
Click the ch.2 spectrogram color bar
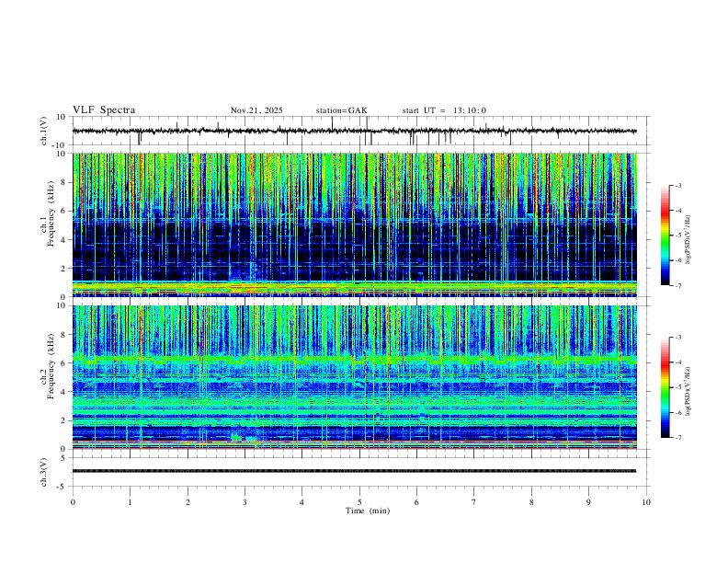pyautogui.click(x=665, y=387)
